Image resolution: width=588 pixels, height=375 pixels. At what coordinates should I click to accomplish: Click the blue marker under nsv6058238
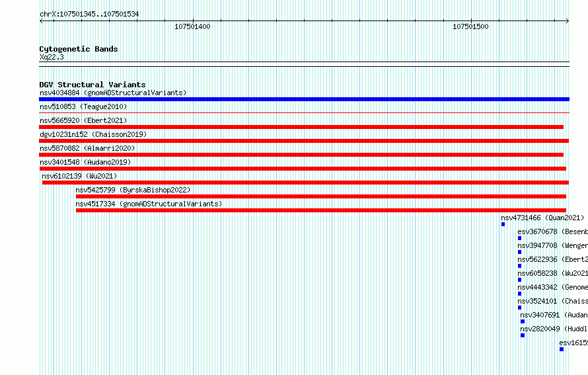pyautogui.click(x=520, y=280)
